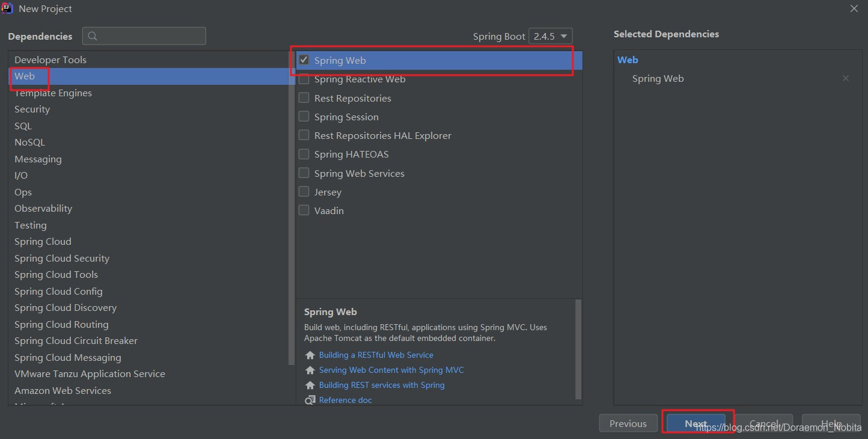Open the Spring Boot version dropdown
The width and height of the screenshot is (868, 439).
click(550, 36)
